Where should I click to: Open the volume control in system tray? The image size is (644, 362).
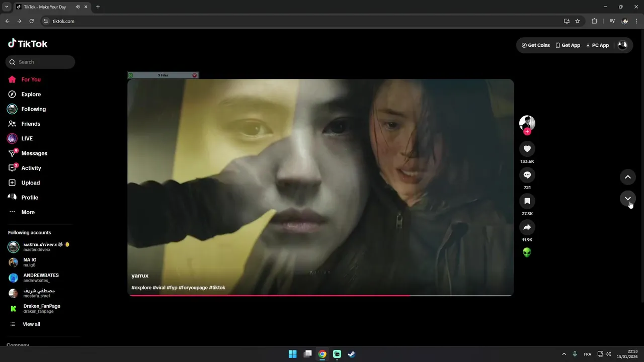pos(609,354)
